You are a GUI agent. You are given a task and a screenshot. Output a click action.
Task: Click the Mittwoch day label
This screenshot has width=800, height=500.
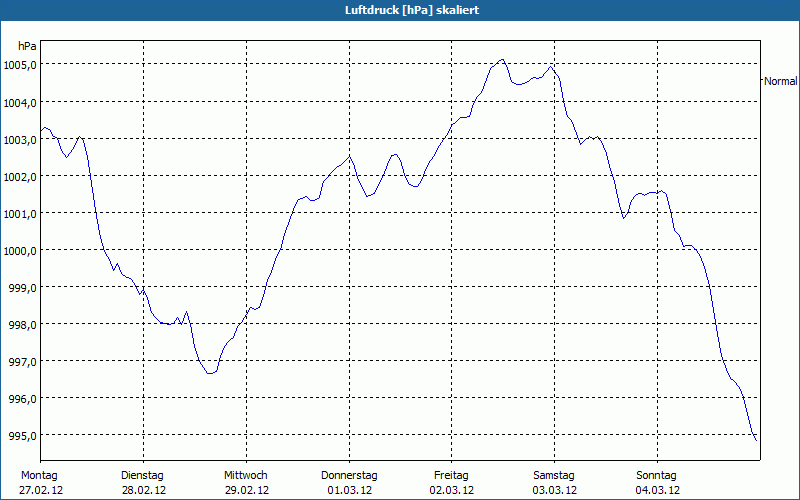tap(246, 476)
